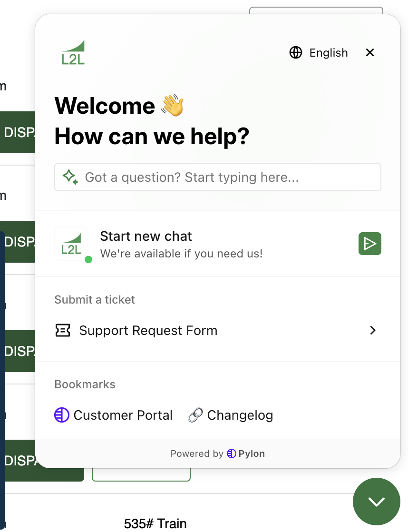Screen dimensions: 408x532
Task: Open the Customer Portal bookmark
Action: [113, 415]
